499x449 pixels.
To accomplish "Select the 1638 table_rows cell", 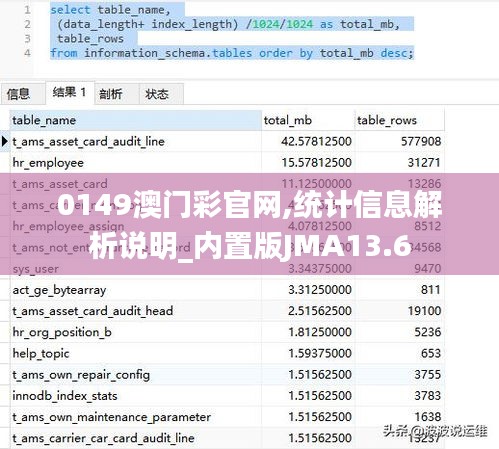I will coord(399,417).
